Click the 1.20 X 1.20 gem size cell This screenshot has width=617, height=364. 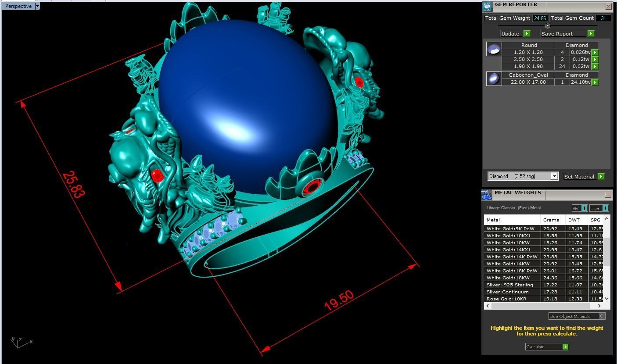point(528,52)
